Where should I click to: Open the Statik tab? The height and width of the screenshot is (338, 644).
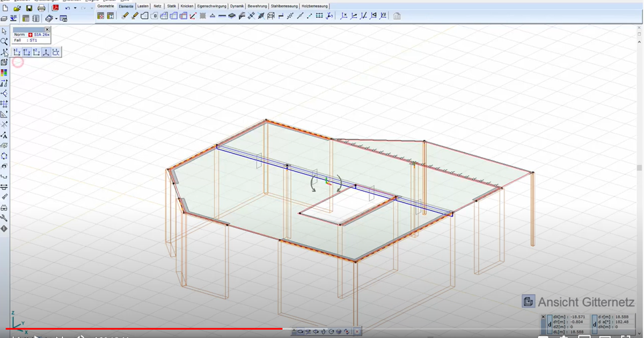(172, 6)
